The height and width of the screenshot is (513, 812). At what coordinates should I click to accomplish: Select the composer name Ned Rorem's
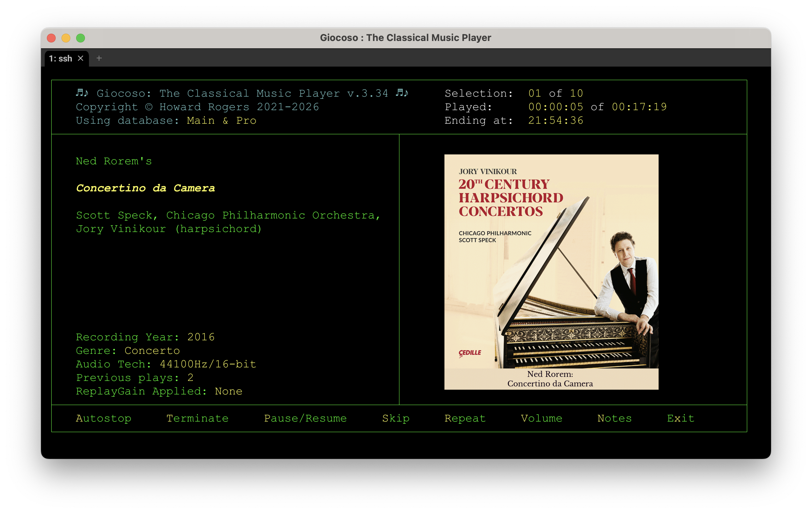click(x=114, y=161)
